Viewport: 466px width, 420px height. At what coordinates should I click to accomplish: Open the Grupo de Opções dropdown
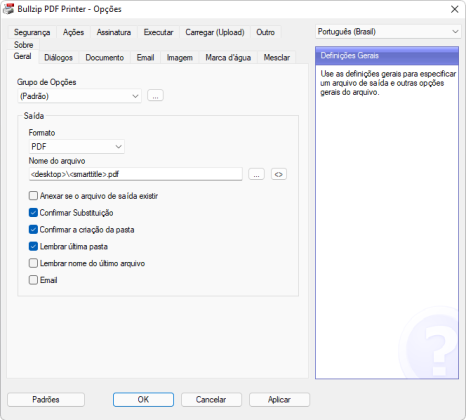coord(79,96)
